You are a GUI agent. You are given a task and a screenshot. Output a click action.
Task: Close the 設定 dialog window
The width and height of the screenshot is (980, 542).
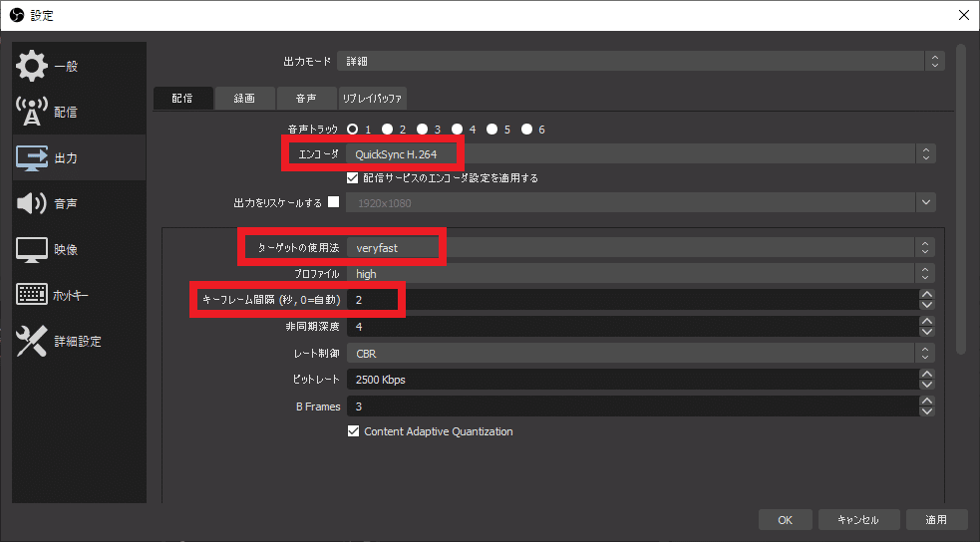[x=964, y=15]
